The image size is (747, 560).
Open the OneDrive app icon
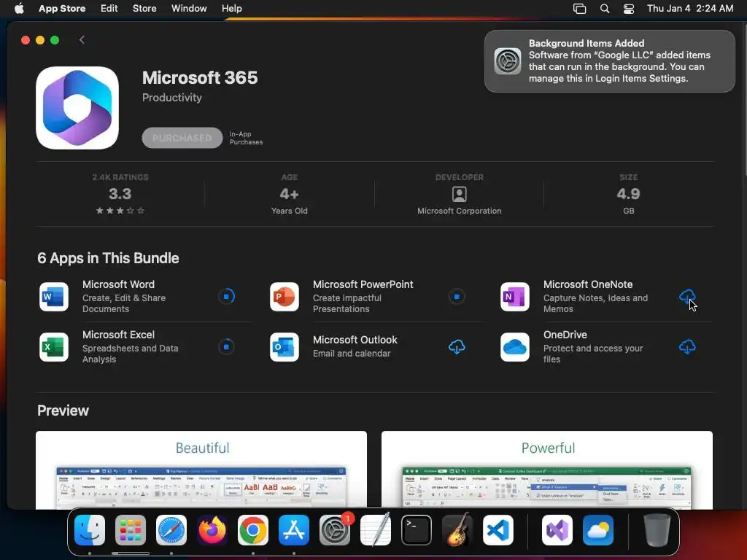click(514, 347)
